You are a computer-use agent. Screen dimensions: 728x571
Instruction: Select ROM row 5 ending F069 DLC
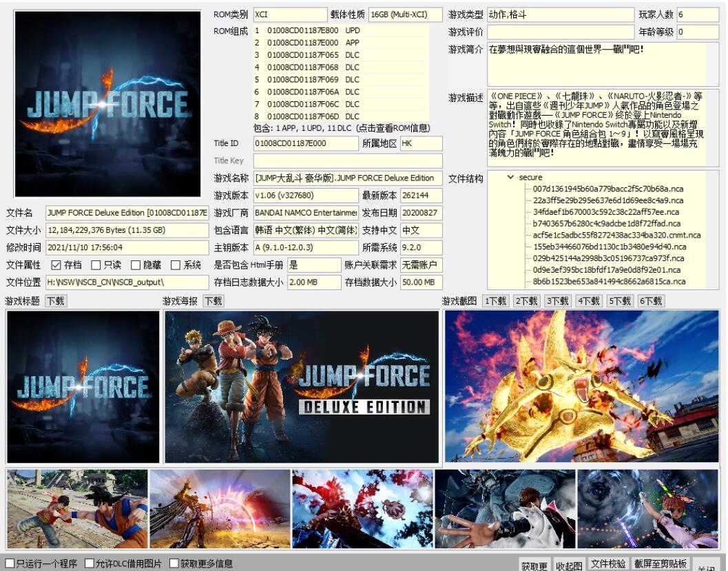point(341,79)
